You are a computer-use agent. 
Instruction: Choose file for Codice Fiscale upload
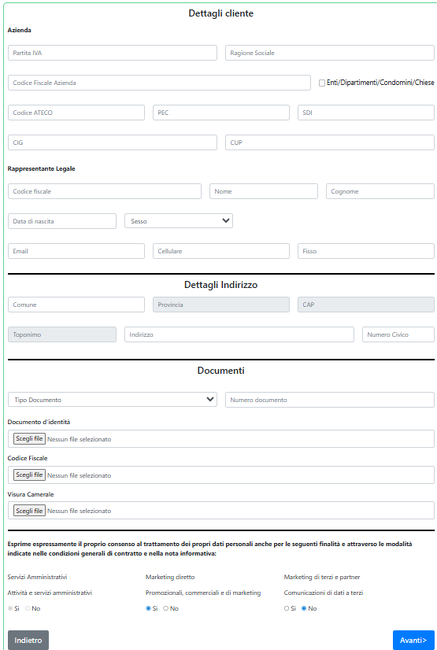(29, 475)
